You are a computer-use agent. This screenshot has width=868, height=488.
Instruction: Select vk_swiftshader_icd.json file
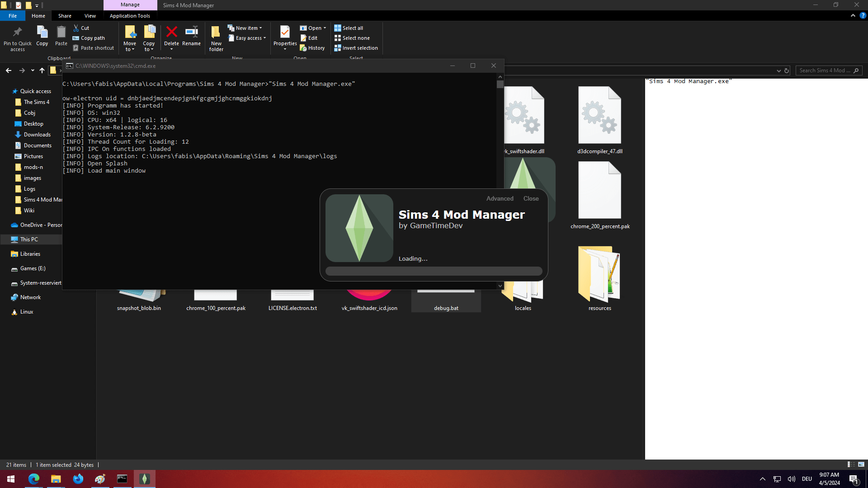coord(369,301)
